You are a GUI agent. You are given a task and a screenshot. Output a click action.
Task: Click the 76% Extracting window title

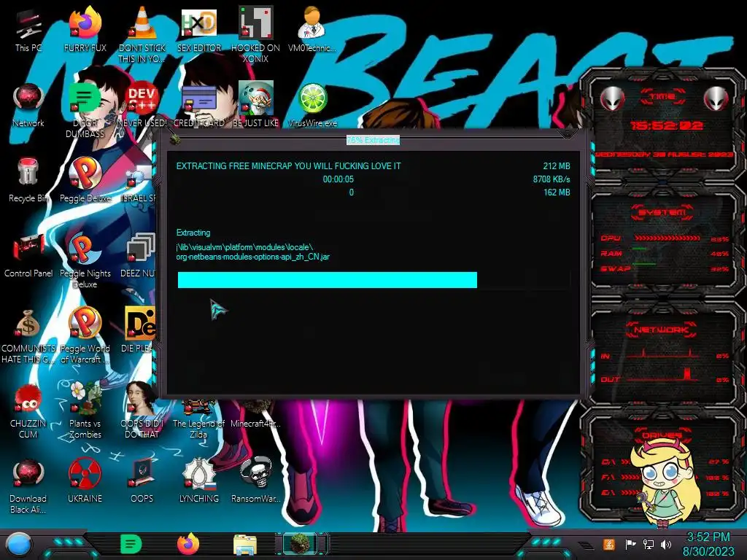tap(373, 140)
